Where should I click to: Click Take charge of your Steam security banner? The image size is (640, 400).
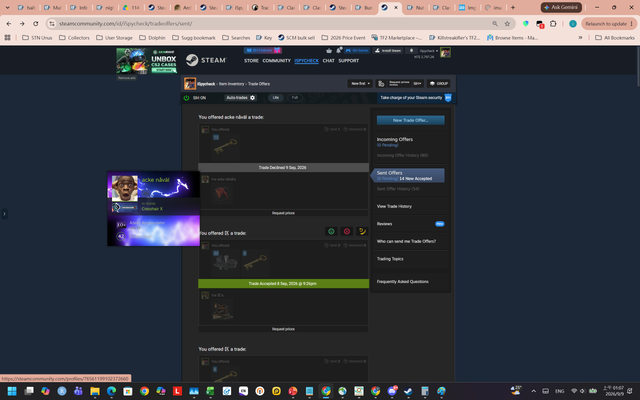416,98
